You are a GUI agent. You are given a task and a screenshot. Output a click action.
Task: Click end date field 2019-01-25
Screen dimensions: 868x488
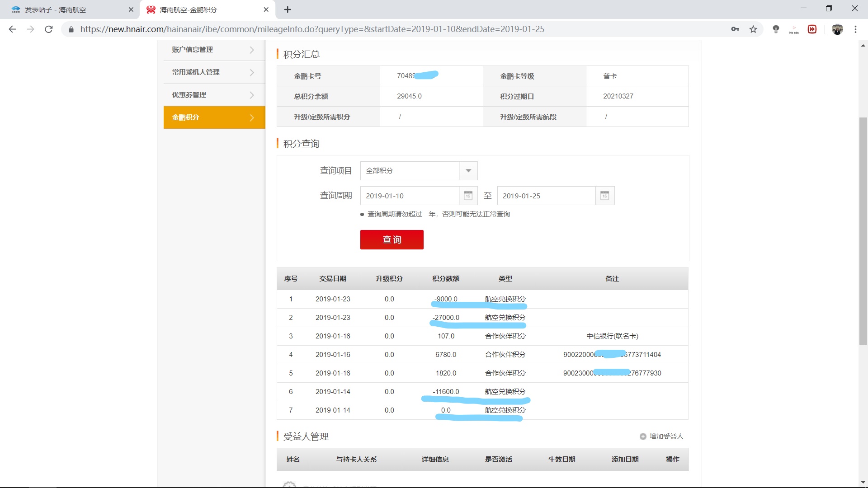(x=546, y=196)
